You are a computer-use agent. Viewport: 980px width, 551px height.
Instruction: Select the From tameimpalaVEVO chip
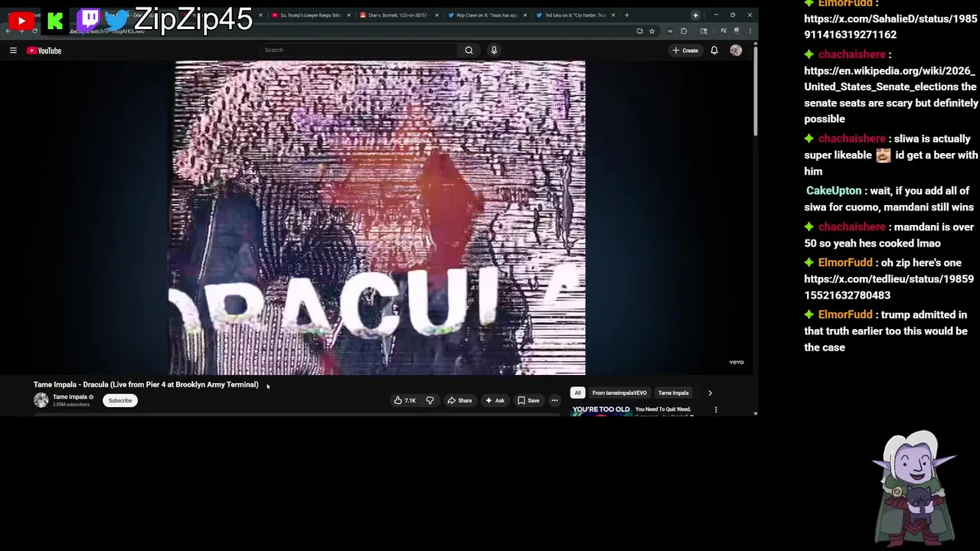pos(619,393)
